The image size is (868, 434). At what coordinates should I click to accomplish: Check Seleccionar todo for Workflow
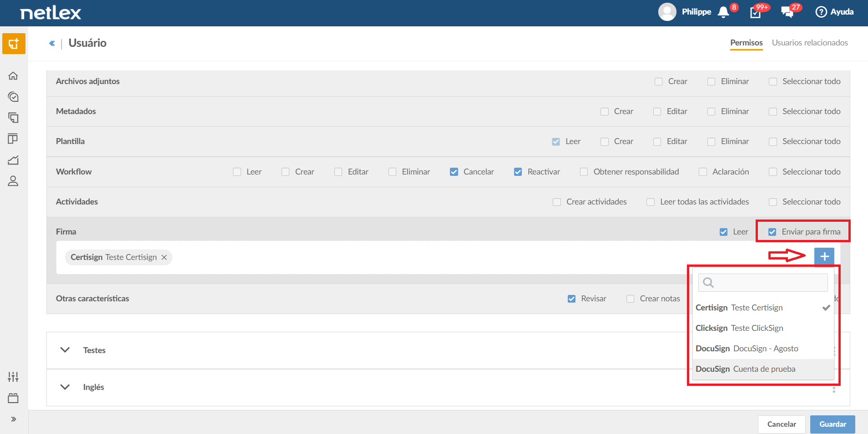click(x=772, y=172)
